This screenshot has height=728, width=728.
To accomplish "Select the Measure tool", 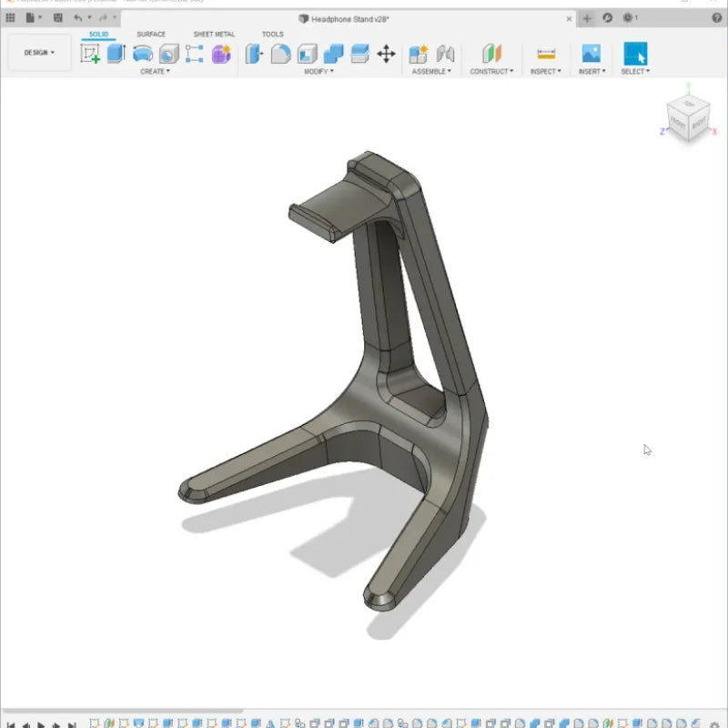I will pos(546,54).
